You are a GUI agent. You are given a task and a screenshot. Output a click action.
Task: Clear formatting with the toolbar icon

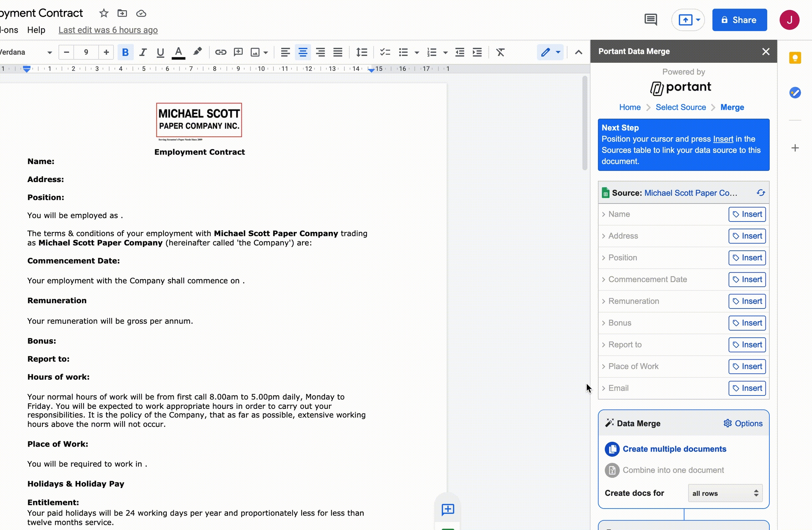pyautogui.click(x=500, y=52)
